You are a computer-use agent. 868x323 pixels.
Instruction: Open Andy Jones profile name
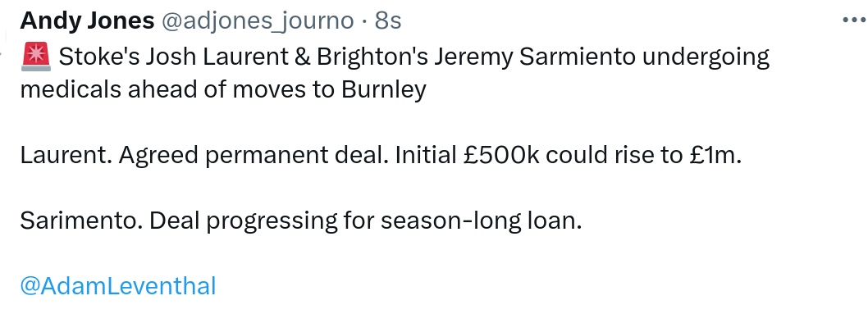click(87, 21)
